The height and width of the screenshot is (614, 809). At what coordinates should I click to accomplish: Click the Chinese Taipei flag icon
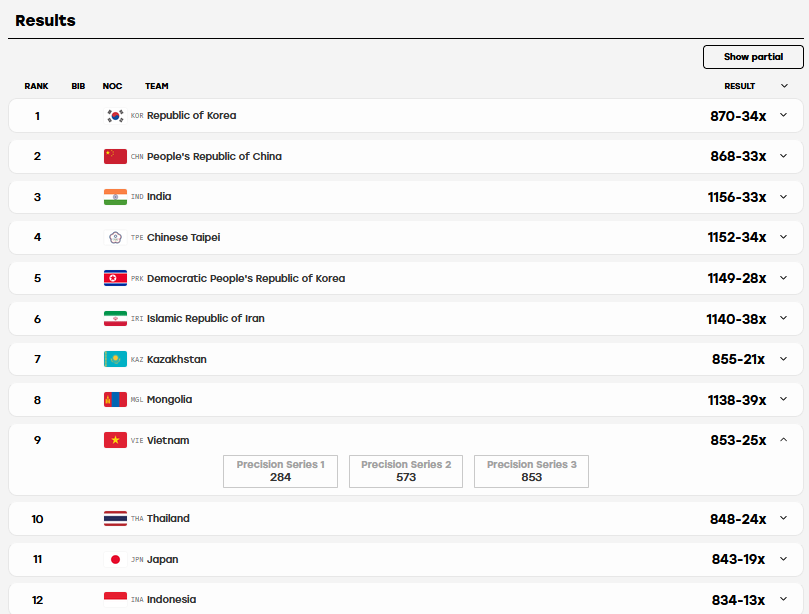coord(115,237)
